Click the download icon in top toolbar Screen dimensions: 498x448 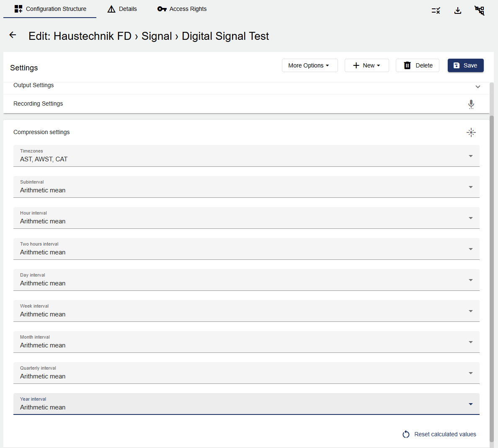[458, 10]
